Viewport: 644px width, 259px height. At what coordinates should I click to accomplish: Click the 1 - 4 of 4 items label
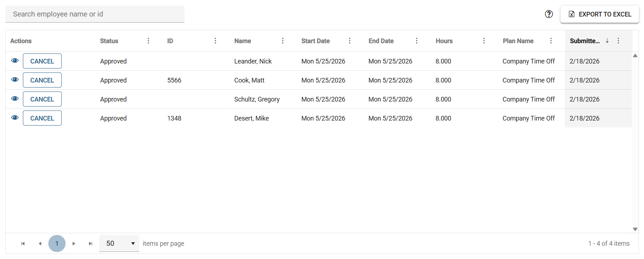(x=609, y=244)
